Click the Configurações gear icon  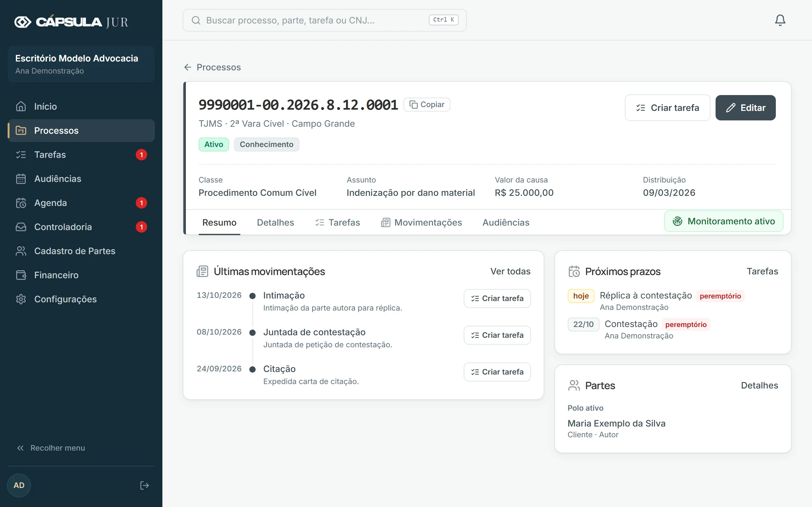coord(21,299)
